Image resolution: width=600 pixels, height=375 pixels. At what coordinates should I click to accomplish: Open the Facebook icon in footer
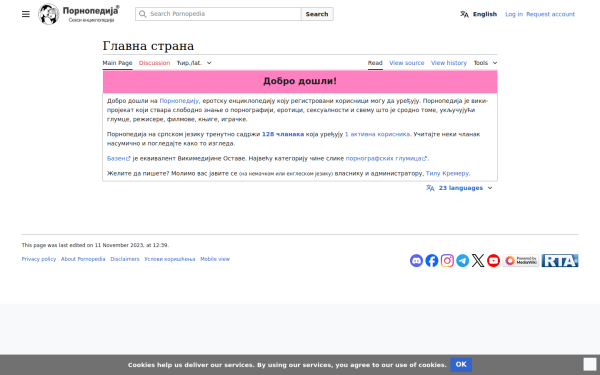point(432,261)
